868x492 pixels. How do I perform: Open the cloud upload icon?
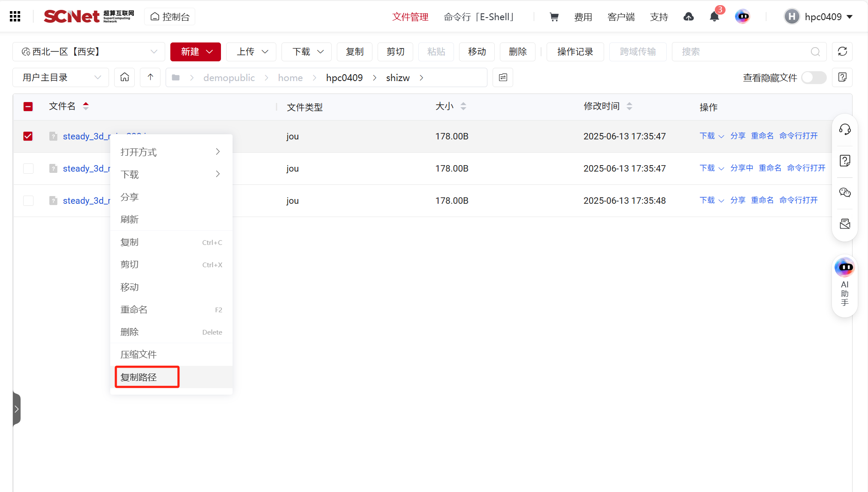tap(689, 17)
